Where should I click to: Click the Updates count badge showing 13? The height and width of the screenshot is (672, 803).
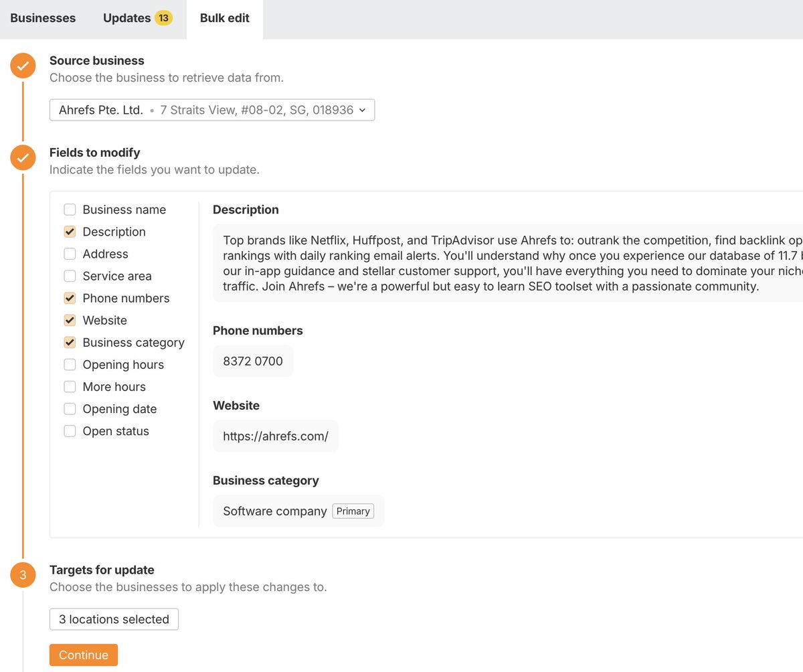pyautogui.click(x=163, y=18)
